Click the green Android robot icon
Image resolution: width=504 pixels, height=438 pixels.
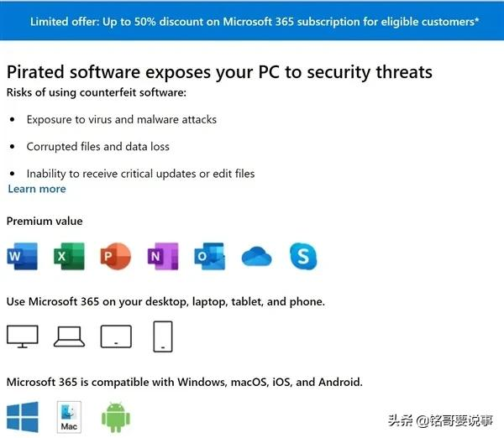pyautogui.click(x=115, y=417)
